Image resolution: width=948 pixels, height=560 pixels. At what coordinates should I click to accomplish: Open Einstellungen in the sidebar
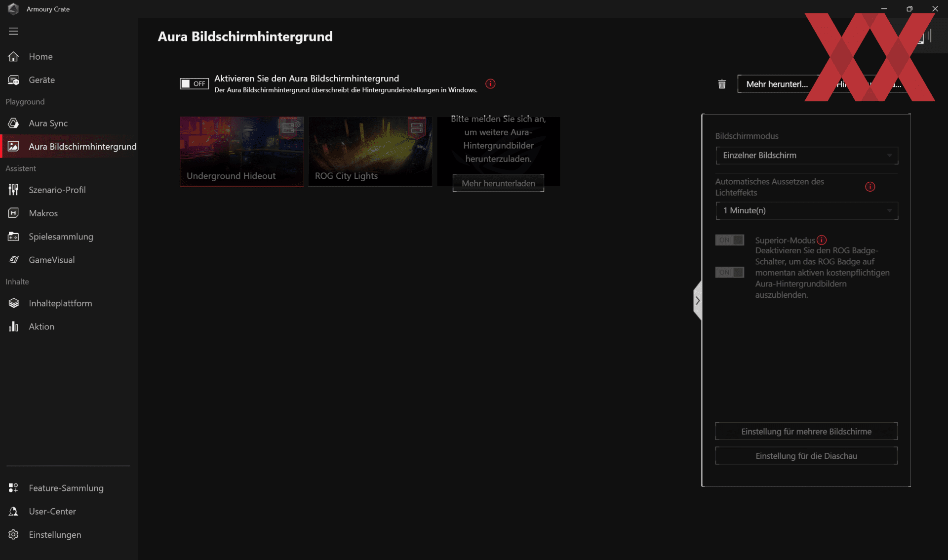click(69, 535)
